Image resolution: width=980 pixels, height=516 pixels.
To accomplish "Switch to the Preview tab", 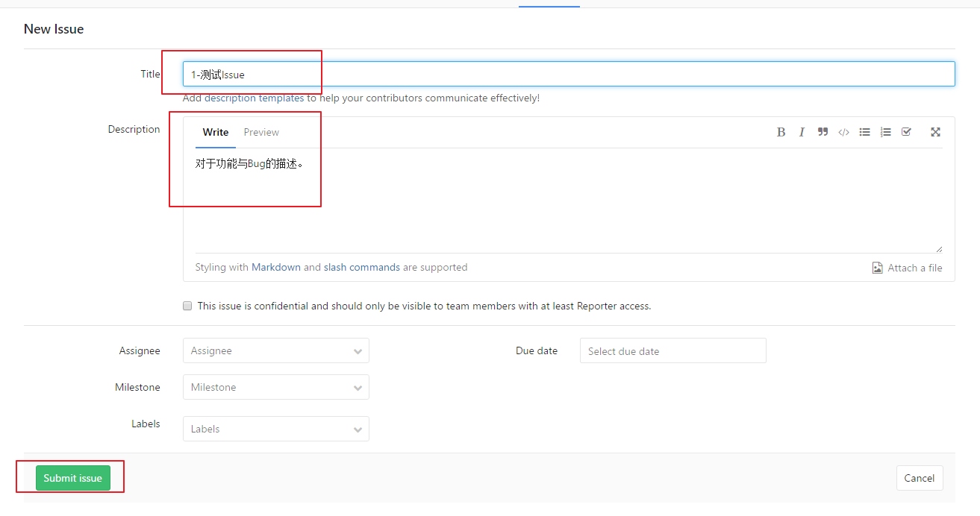I will pyautogui.click(x=260, y=132).
